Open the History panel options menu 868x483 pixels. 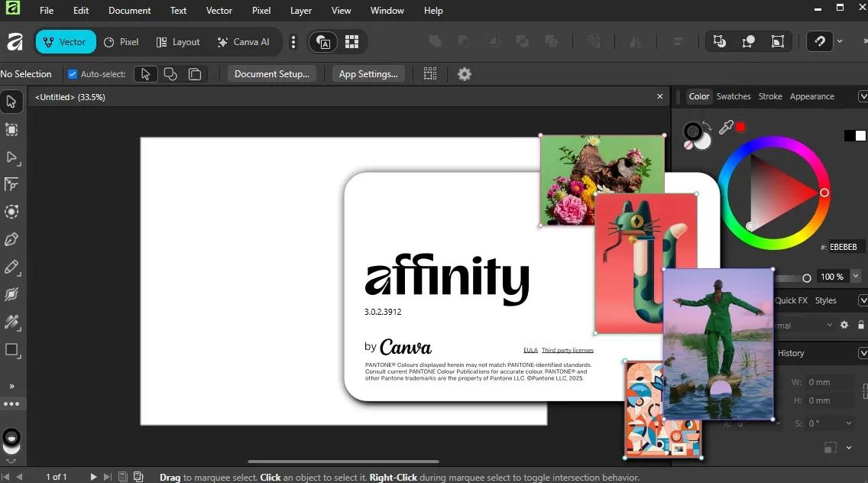pyautogui.click(x=863, y=353)
